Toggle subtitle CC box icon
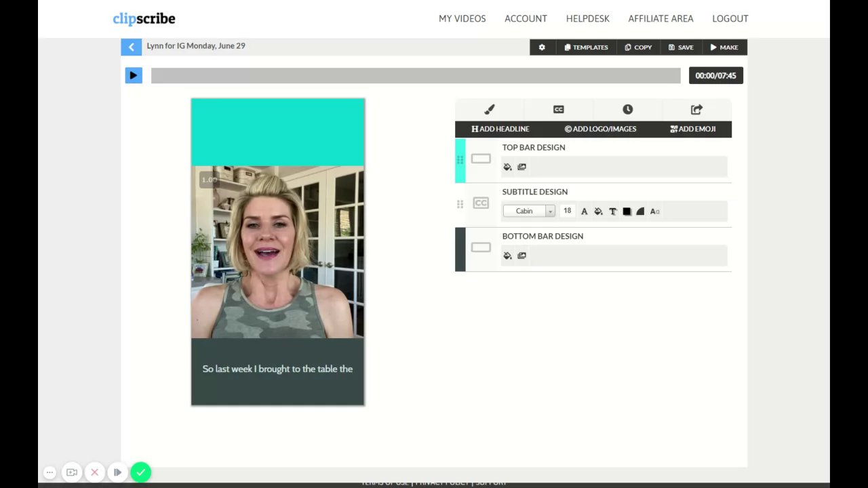This screenshot has width=868, height=488. pos(481,203)
